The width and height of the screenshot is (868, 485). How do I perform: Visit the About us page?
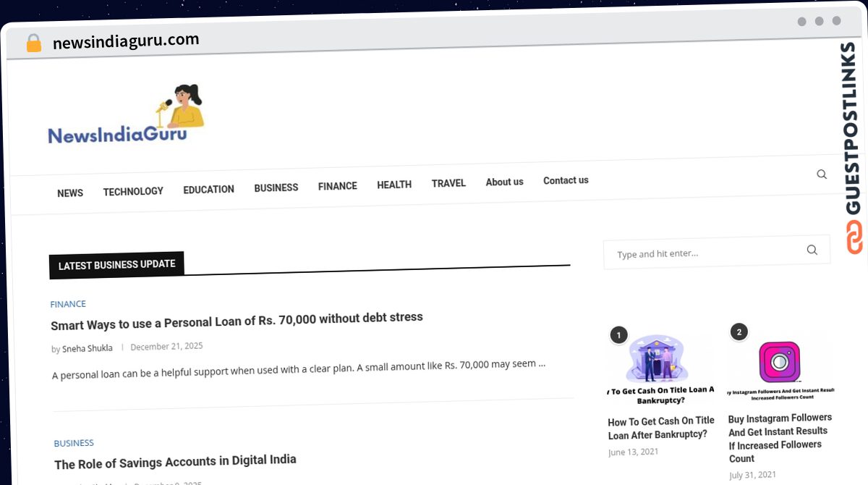pos(504,182)
